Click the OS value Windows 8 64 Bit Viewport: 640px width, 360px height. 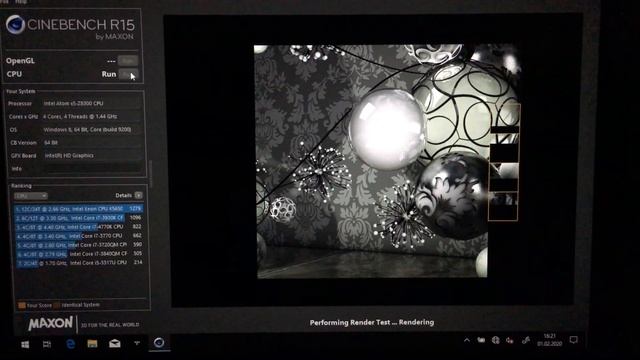click(87, 130)
